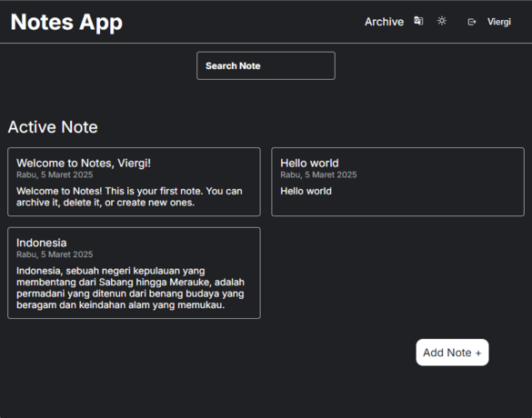Viewport: 532px width, 418px height.
Task: Click the logout arrow icon
Action: [x=472, y=22]
